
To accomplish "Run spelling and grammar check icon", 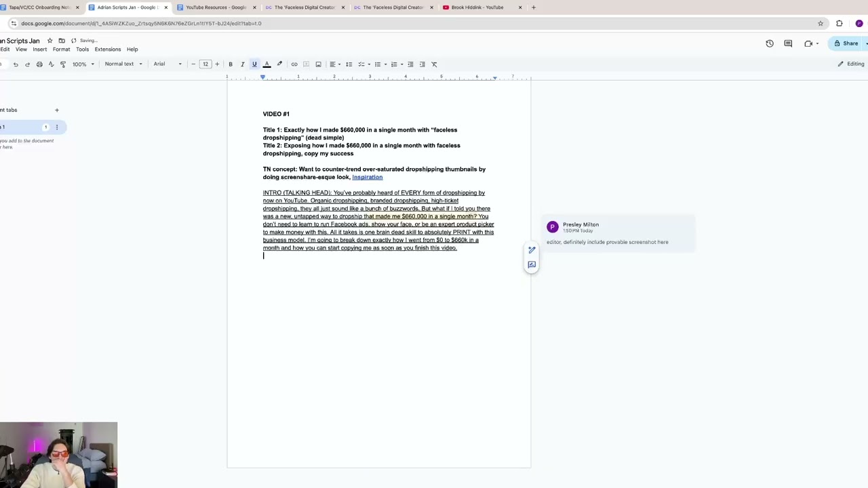I will pos(51,64).
